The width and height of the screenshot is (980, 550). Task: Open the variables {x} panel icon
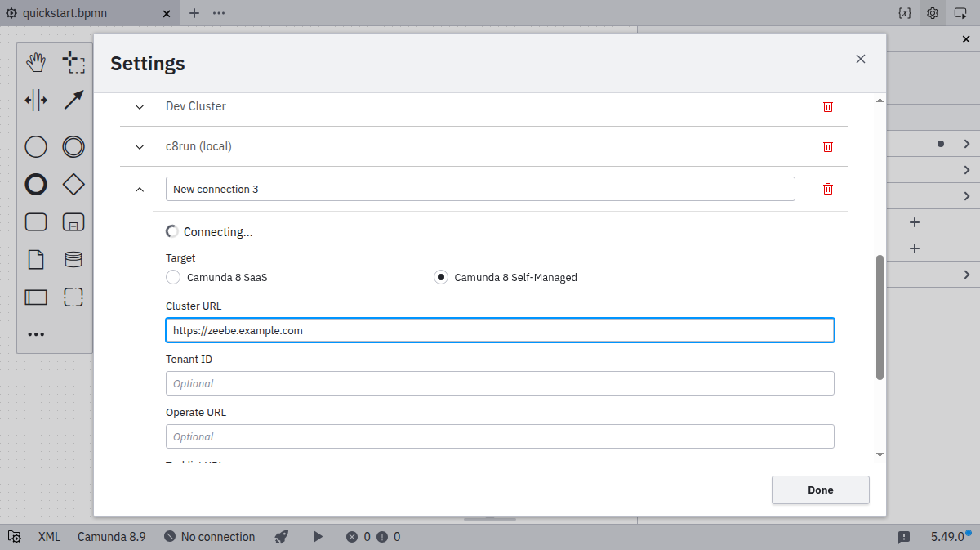pyautogui.click(x=904, y=13)
